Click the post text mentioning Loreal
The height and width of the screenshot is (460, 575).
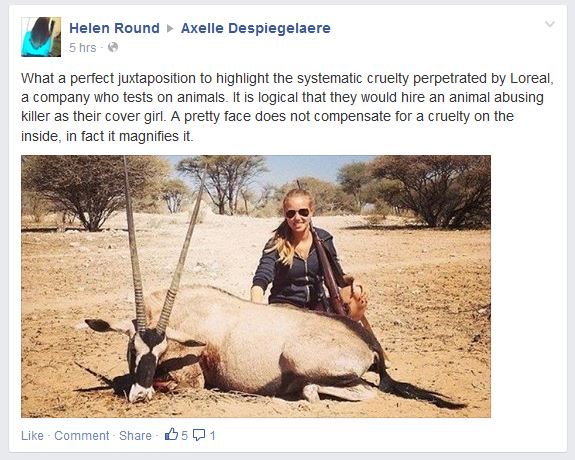click(287, 78)
